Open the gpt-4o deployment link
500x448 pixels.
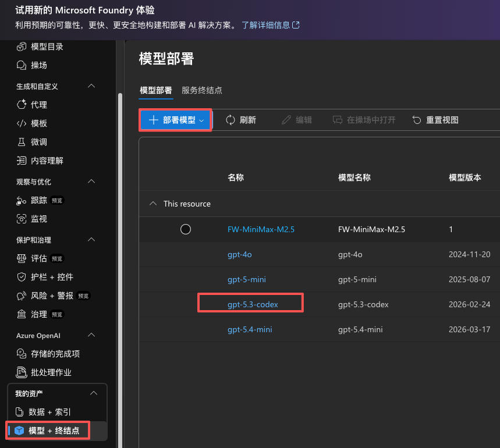[x=239, y=255]
